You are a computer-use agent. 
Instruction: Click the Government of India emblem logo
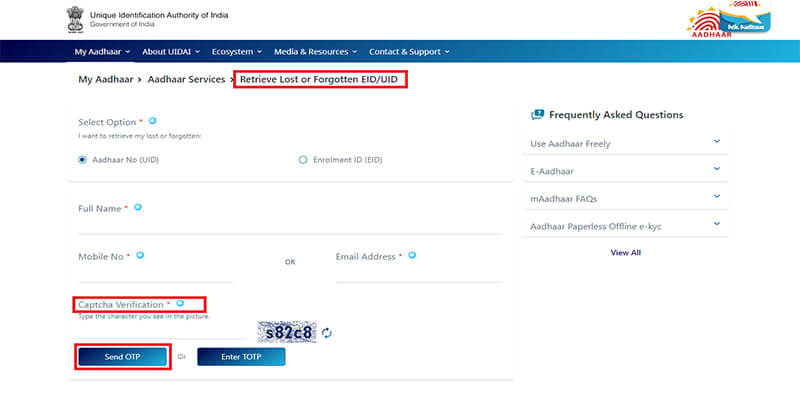[x=75, y=19]
